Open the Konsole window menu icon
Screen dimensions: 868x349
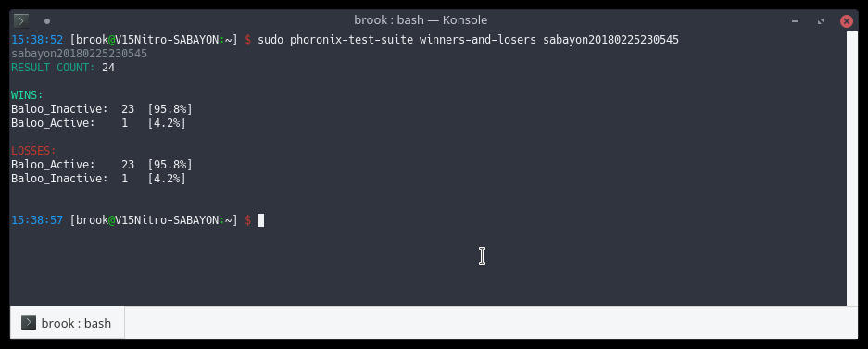pos(21,21)
